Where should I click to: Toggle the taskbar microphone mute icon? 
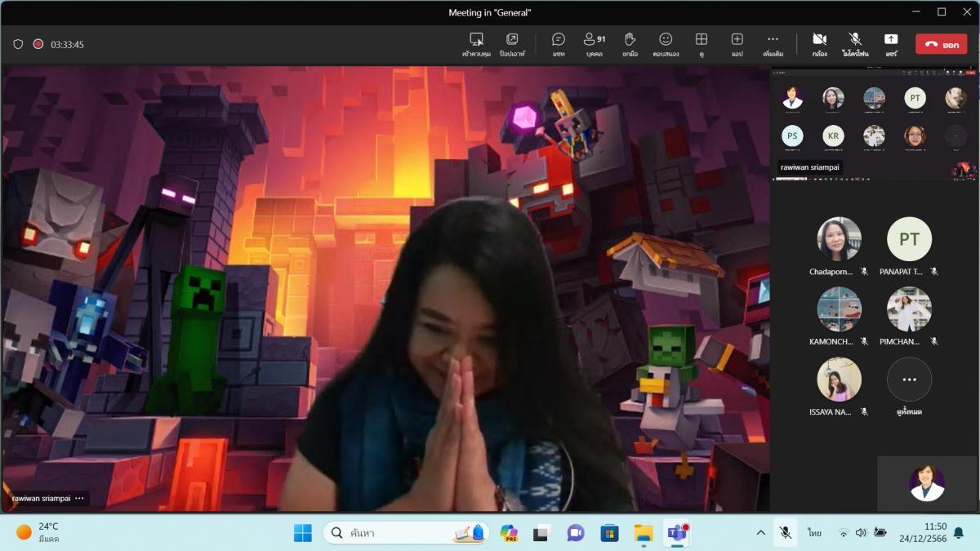click(786, 533)
